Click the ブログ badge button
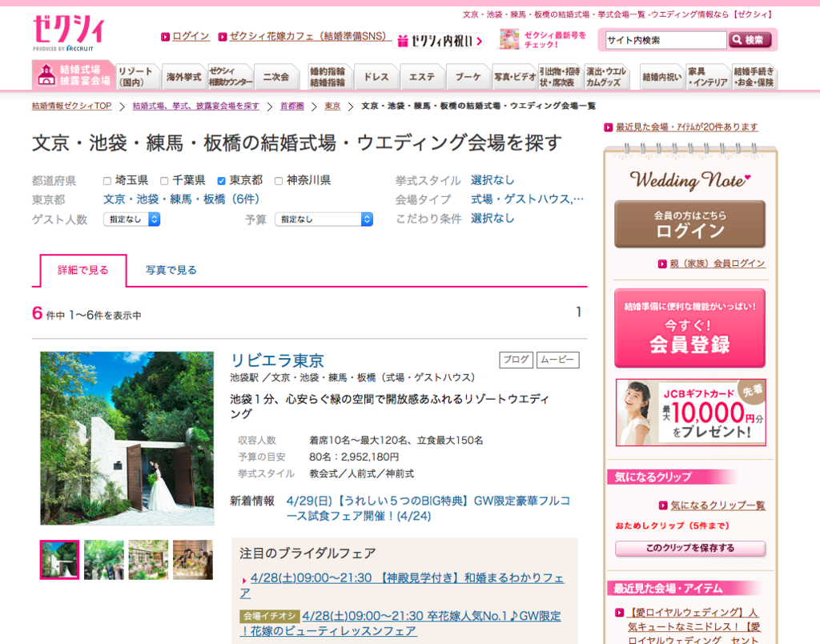The width and height of the screenshot is (820, 644). tap(517, 360)
